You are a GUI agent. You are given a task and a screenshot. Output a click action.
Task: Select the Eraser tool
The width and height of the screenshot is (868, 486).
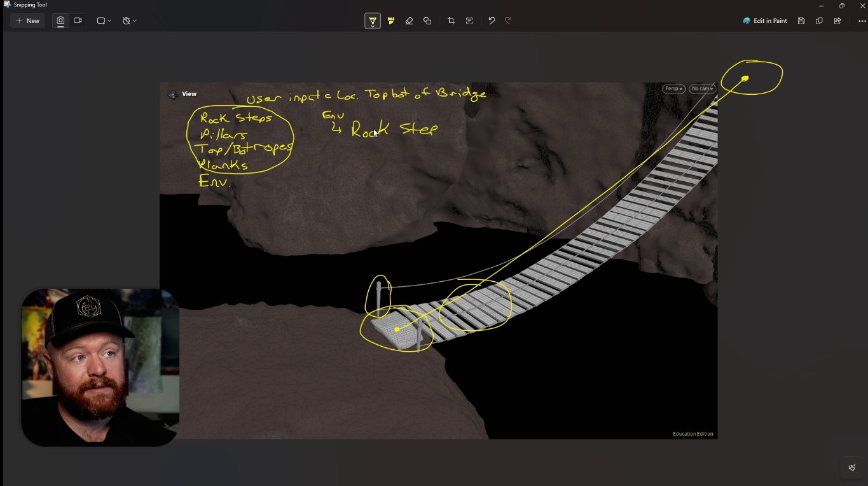point(409,21)
